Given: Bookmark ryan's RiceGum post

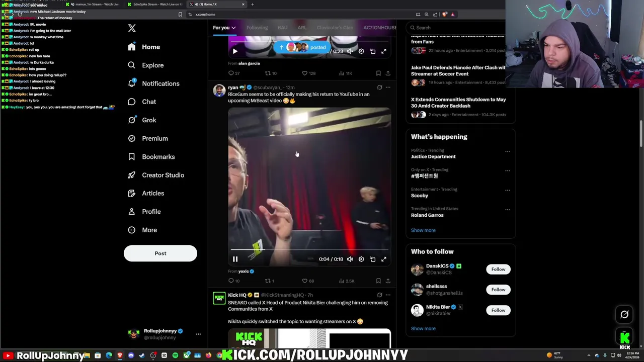Looking at the screenshot, I should click(378, 281).
